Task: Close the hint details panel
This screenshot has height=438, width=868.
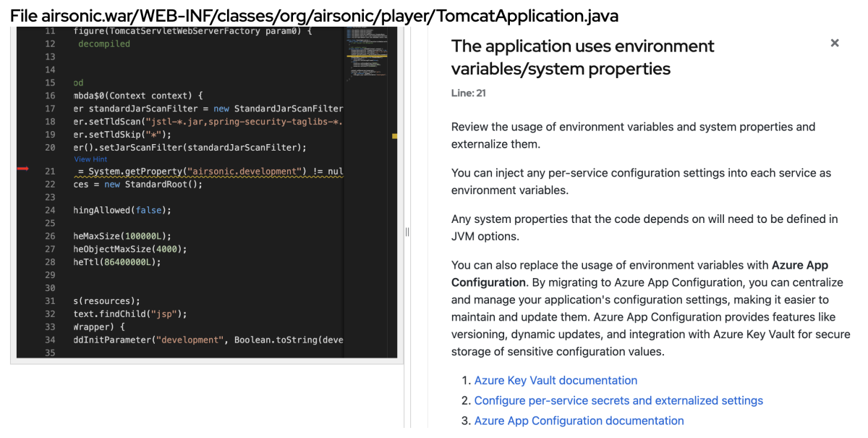Action: (x=835, y=43)
